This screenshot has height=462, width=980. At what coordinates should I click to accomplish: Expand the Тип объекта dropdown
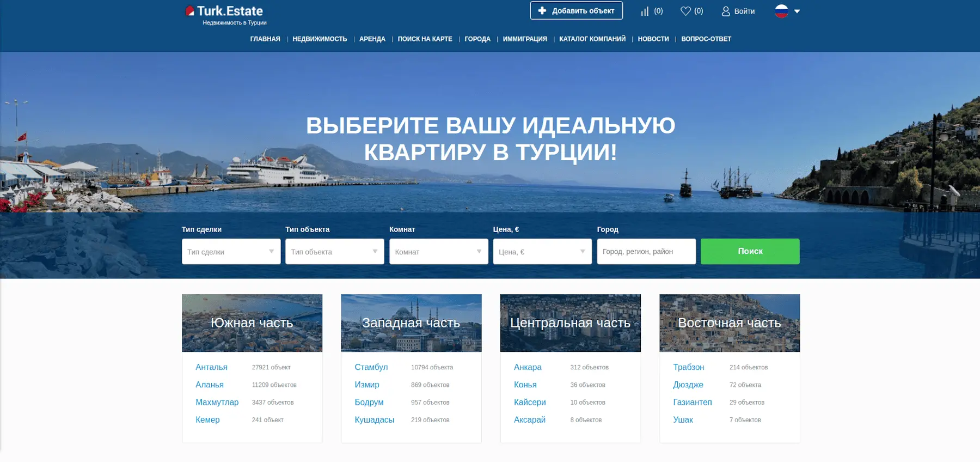point(335,252)
